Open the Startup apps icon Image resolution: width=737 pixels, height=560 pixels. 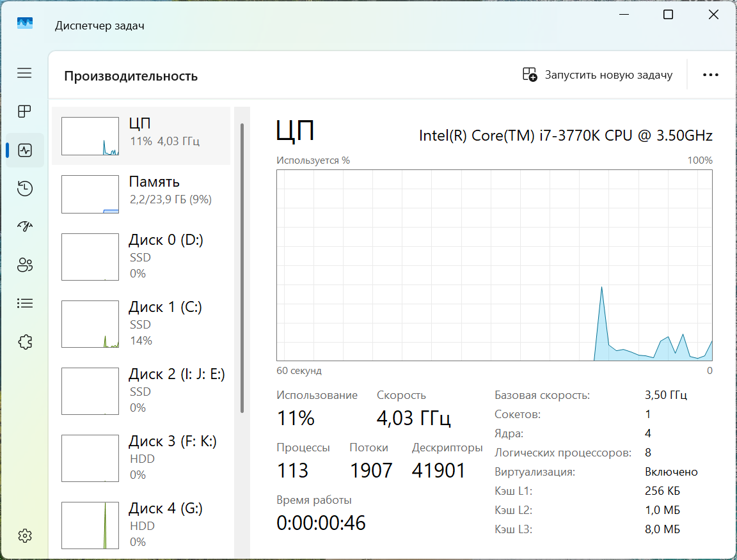(x=24, y=226)
